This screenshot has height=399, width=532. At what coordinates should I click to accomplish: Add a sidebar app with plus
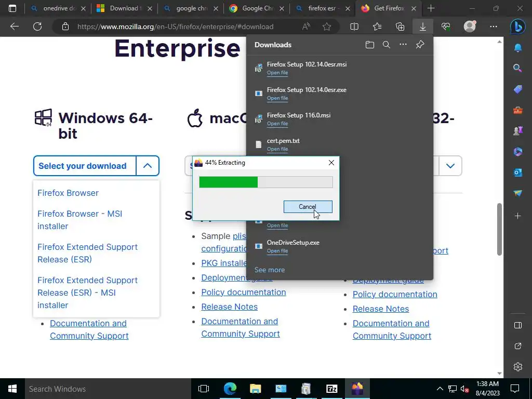tap(518, 216)
